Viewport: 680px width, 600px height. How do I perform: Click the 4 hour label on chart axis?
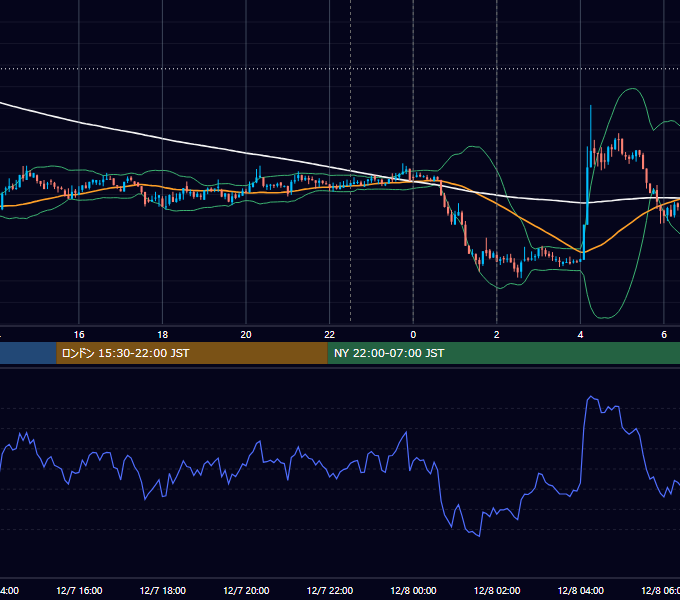[580, 335]
